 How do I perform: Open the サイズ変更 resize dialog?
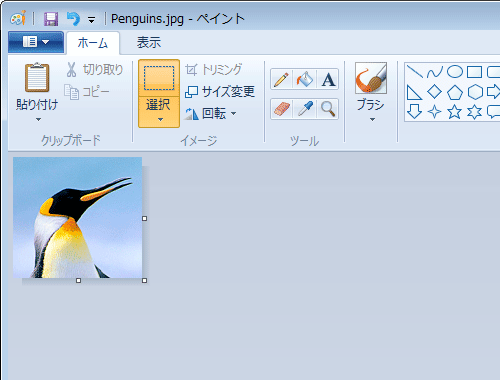click(220, 92)
